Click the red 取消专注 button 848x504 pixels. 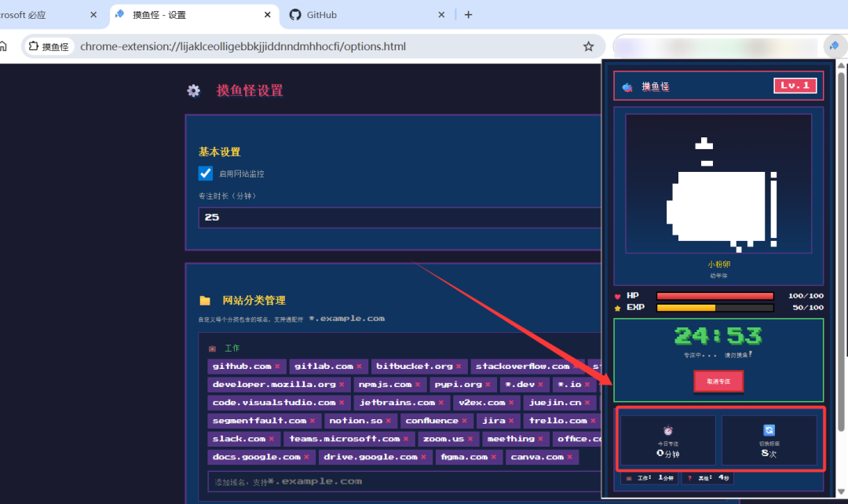tap(718, 382)
